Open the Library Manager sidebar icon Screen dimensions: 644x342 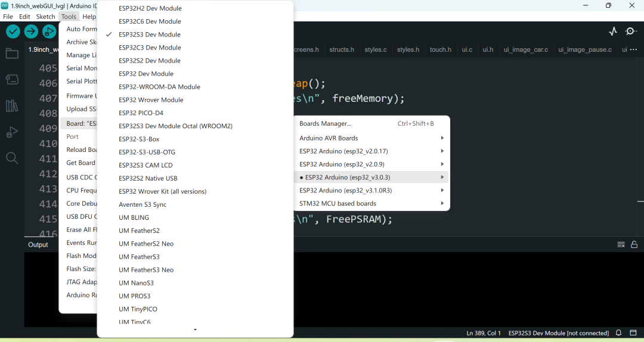pyautogui.click(x=12, y=105)
